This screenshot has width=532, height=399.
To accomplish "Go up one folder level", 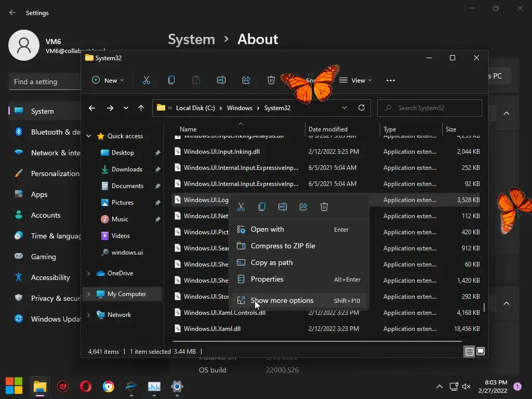I will point(141,108).
